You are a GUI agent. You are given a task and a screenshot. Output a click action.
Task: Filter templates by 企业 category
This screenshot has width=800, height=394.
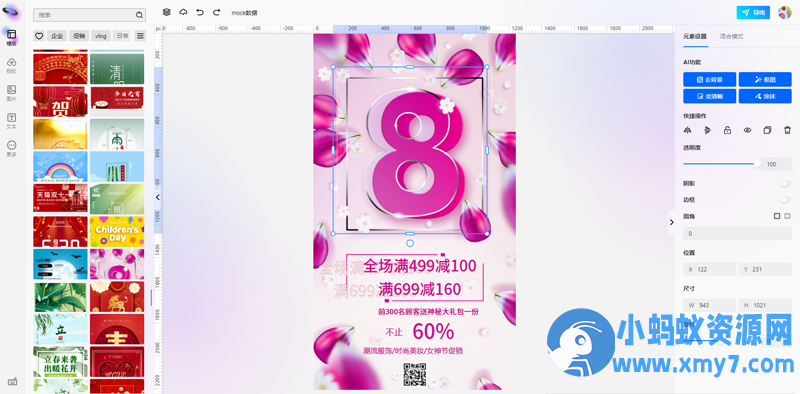point(57,36)
